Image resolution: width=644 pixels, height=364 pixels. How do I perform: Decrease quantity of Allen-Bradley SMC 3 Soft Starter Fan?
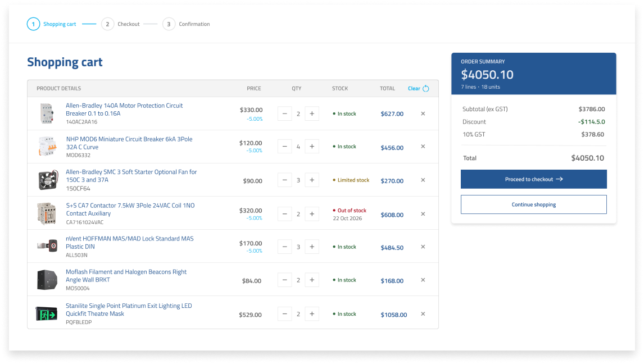click(x=284, y=180)
